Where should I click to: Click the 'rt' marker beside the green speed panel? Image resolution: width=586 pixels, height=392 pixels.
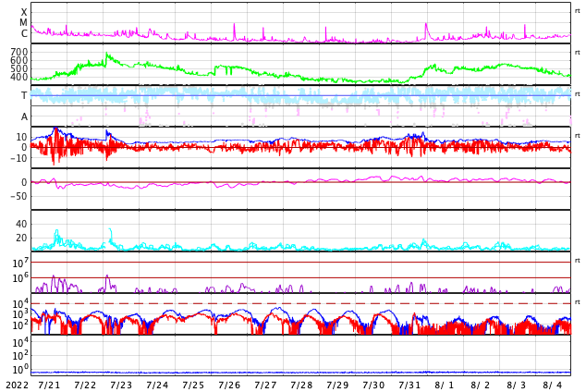[577, 52]
